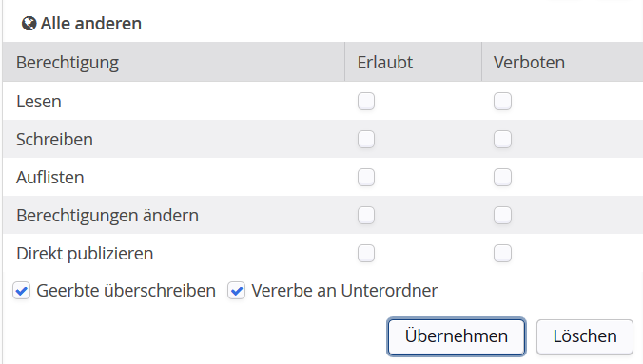Image resolution: width=643 pixels, height=364 pixels.
Task: Tick Verboten for Auflisten
Action: [502, 177]
